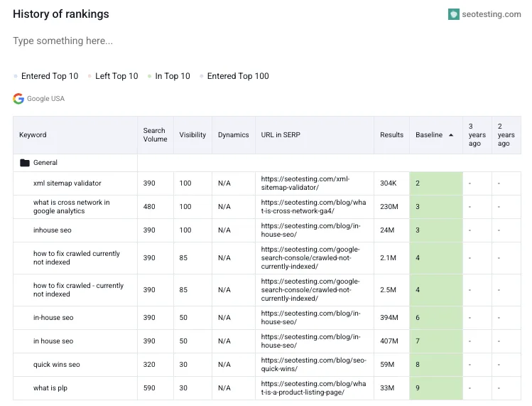Click the 2.1M results value
The height and width of the screenshot is (406, 532).
(388, 258)
